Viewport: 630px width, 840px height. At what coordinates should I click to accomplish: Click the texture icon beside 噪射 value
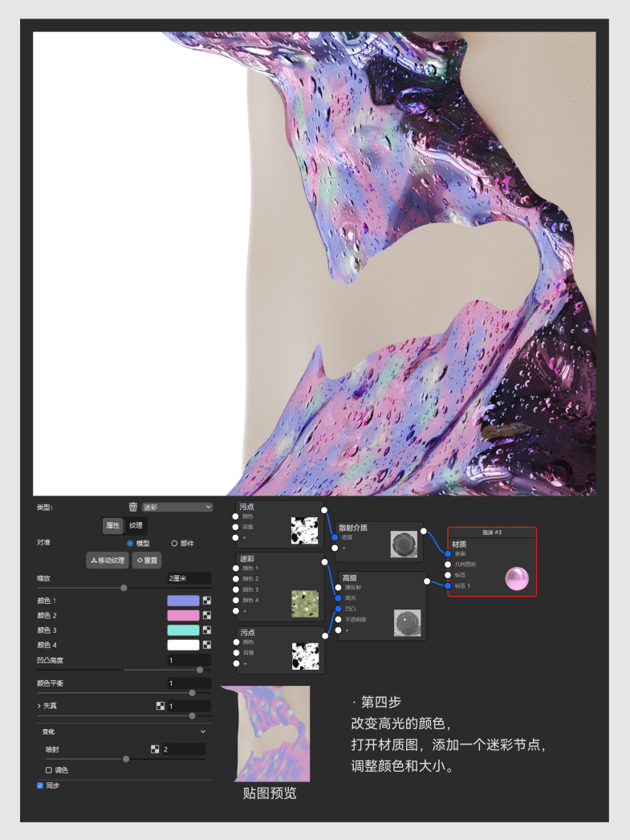click(155, 749)
